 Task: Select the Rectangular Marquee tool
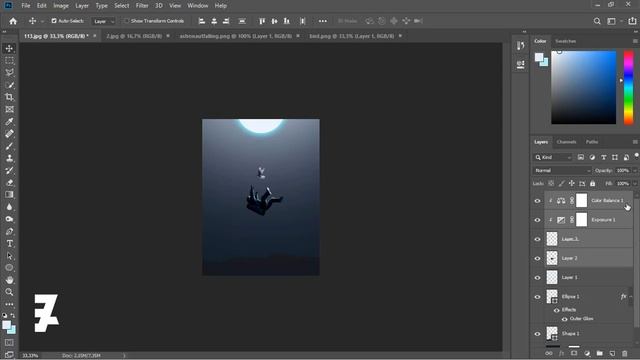coord(9,60)
